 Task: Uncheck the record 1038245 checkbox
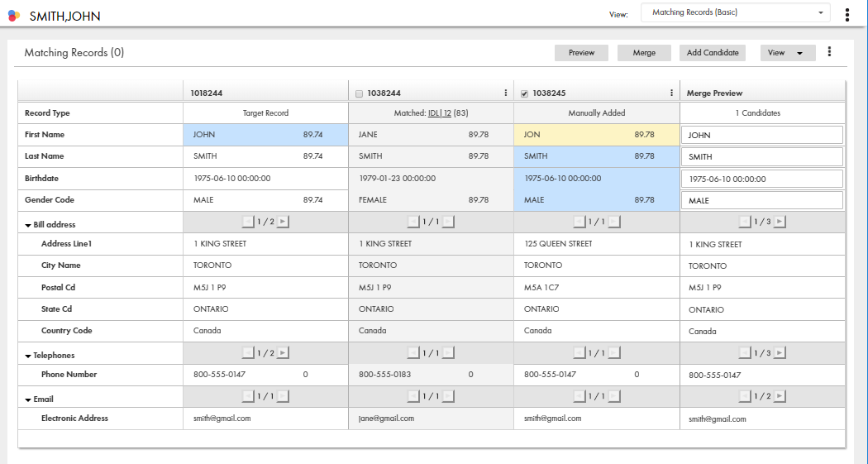[x=524, y=93]
